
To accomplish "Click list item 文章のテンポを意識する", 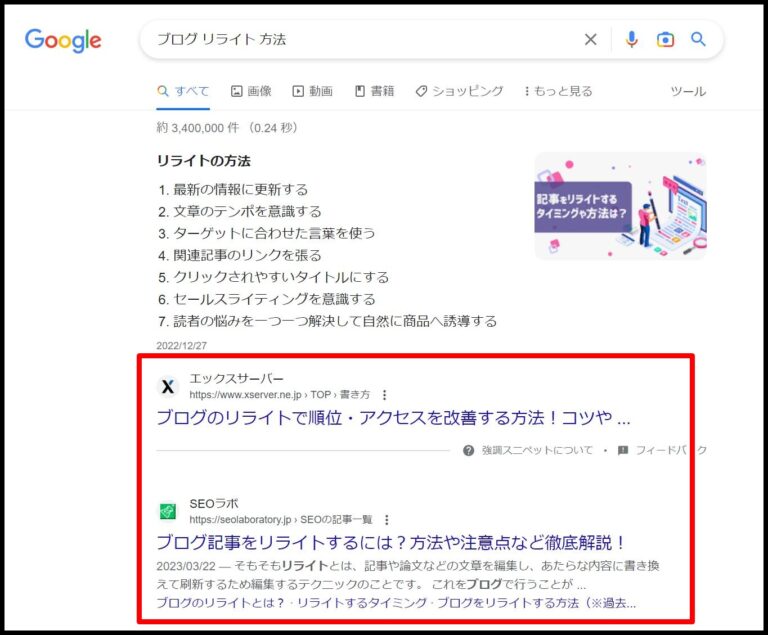I will point(247,212).
